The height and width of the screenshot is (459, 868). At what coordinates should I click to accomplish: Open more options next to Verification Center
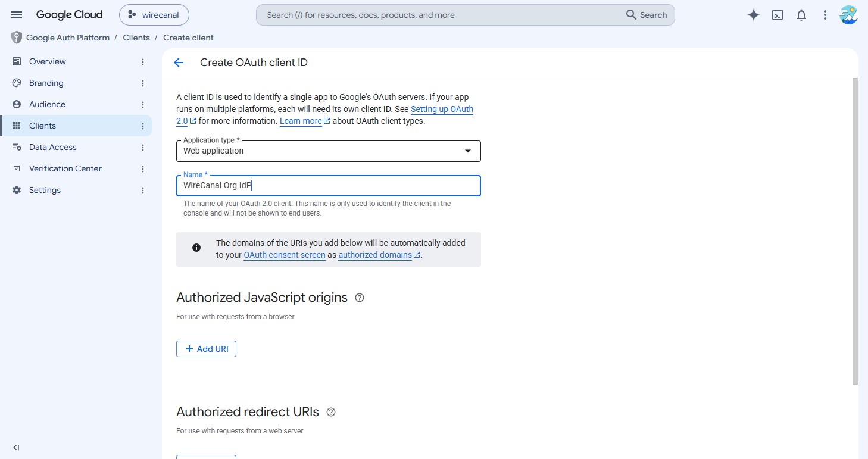142,169
